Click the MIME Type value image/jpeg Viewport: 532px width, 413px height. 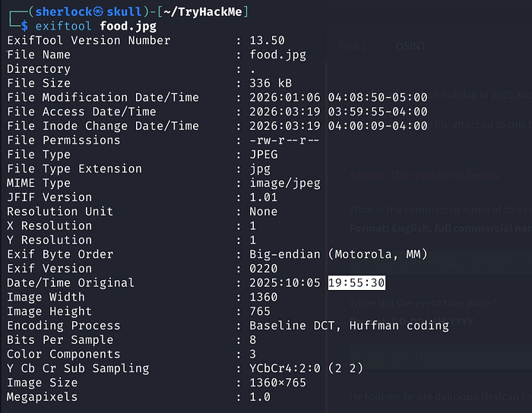click(285, 183)
